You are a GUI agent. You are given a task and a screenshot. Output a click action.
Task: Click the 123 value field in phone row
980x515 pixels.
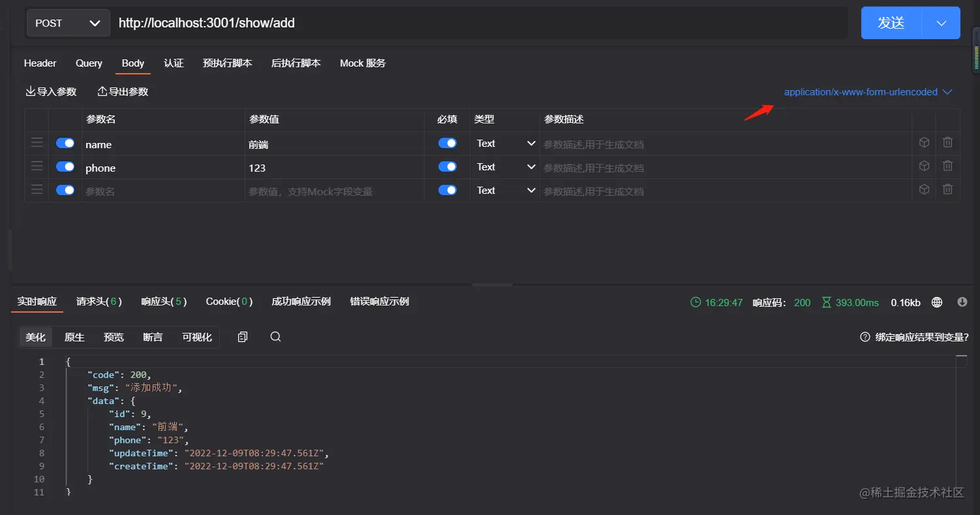point(335,167)
